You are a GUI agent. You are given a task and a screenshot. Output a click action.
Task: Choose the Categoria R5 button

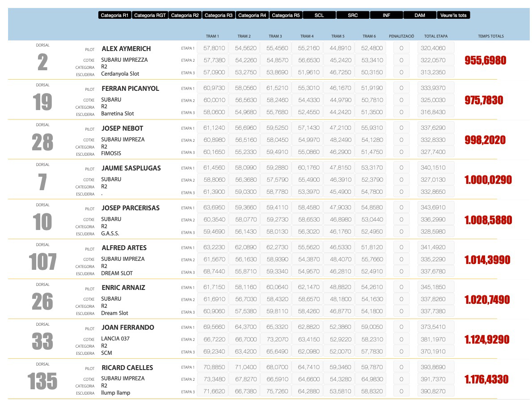286,15
